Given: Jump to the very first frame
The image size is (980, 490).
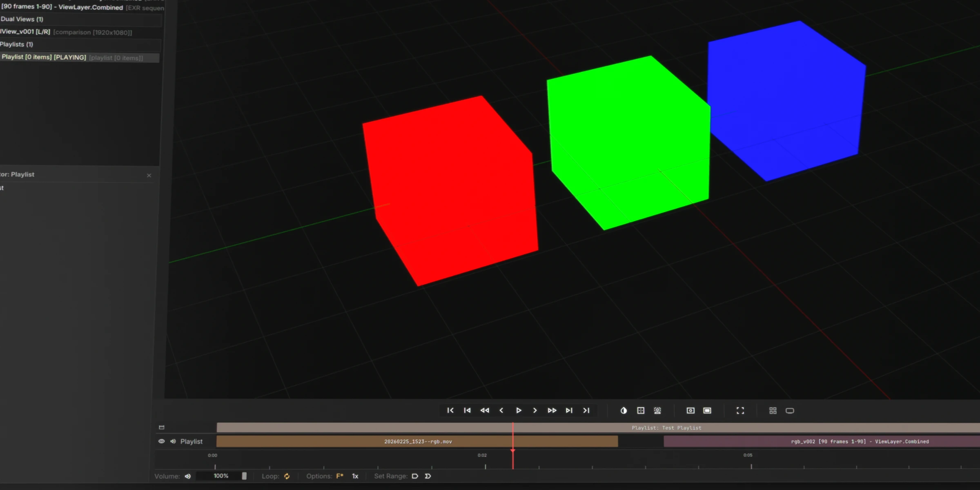Looking at the screenshot, I should coord(450,410).
